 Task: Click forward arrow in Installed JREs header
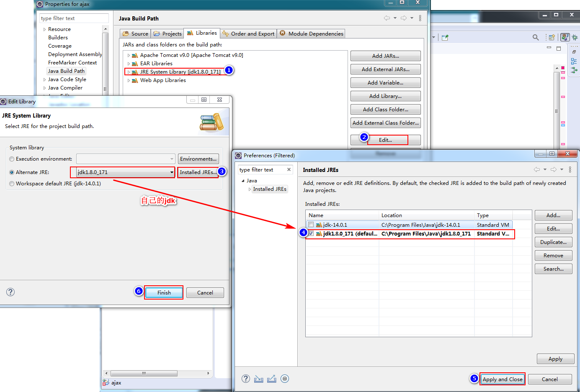point(554,169)
